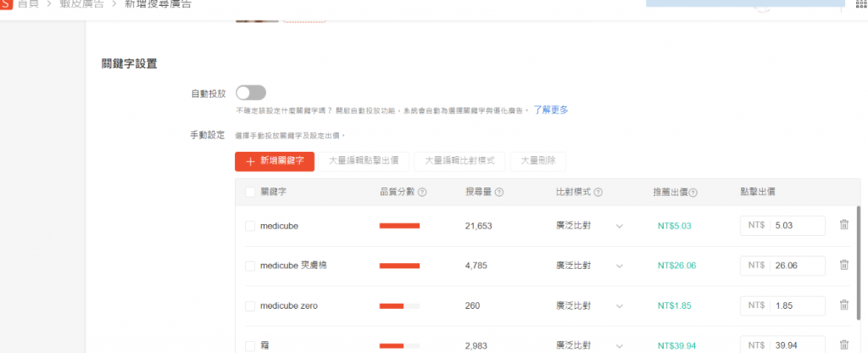
Task: Click search volume 2,983
Action: (x=476, y=346)
